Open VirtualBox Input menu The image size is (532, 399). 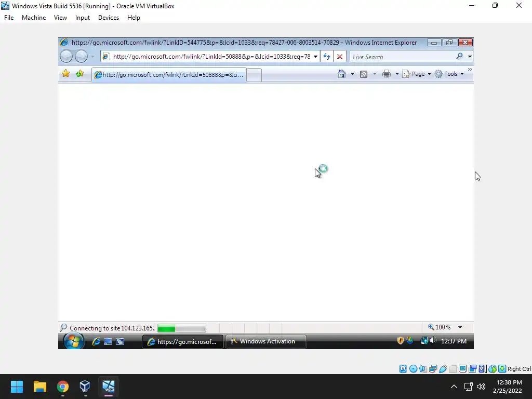83,18
